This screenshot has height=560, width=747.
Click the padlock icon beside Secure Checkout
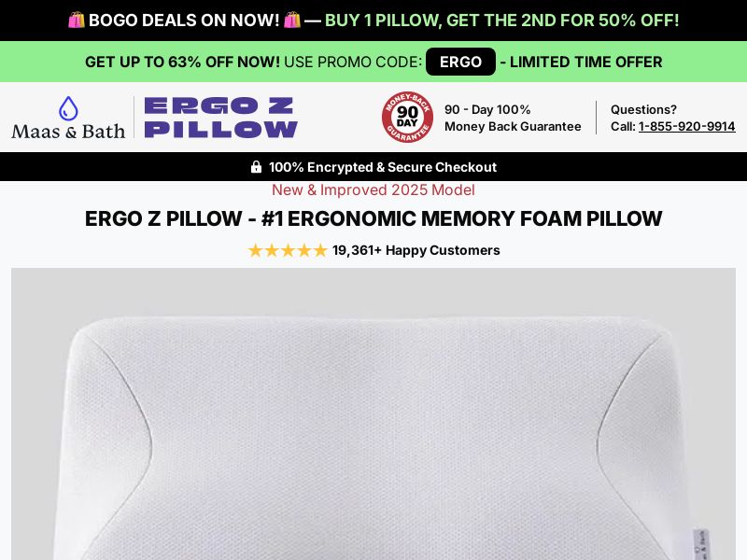click(256, 167)
